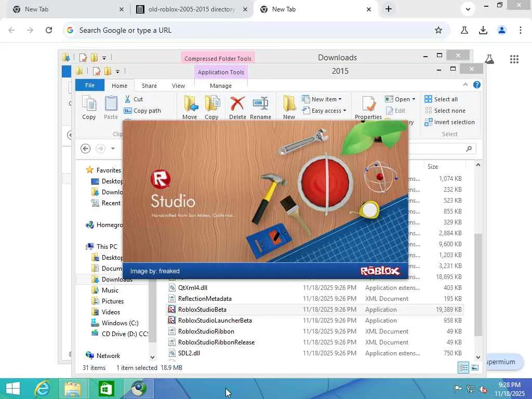Screen dimensions: 532x399
Task: Open the browser profile avatar
Action: click(502, 30)
